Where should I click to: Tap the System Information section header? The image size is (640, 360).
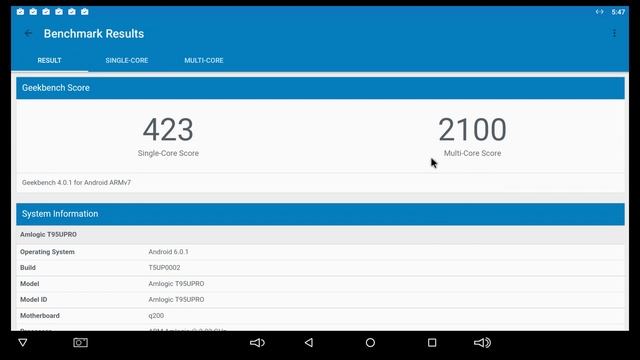[320, 214]
